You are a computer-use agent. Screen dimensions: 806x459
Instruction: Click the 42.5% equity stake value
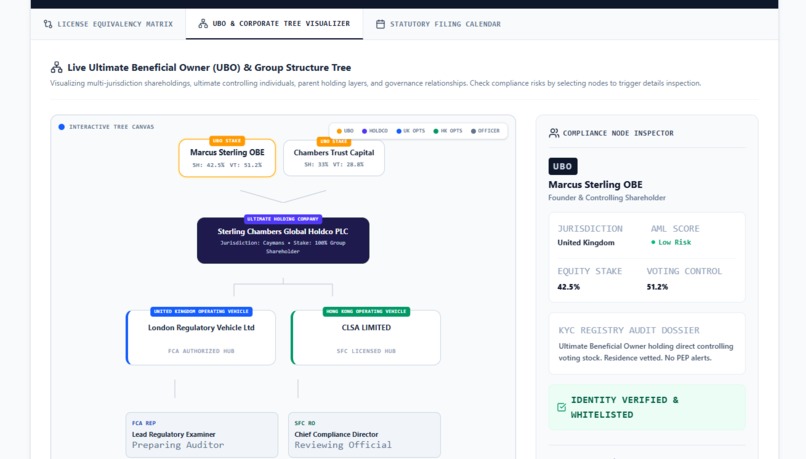pos(569,287)
